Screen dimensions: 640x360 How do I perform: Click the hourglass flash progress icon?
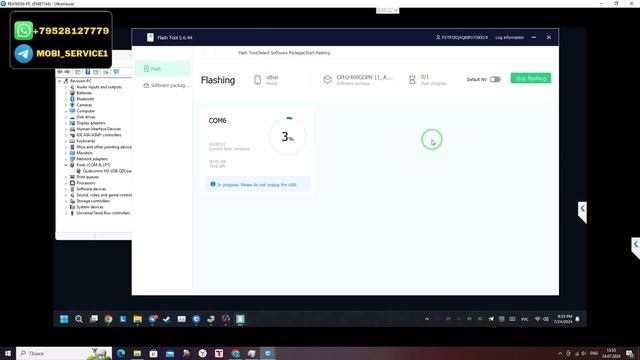point(412,80)
